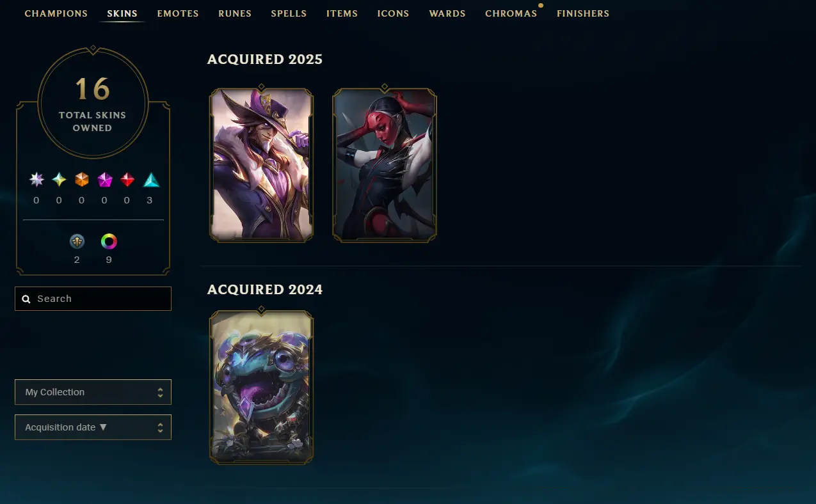Go to the Finishers tab
This screenshot has height=504, width=816.
(x=583, y=13)
